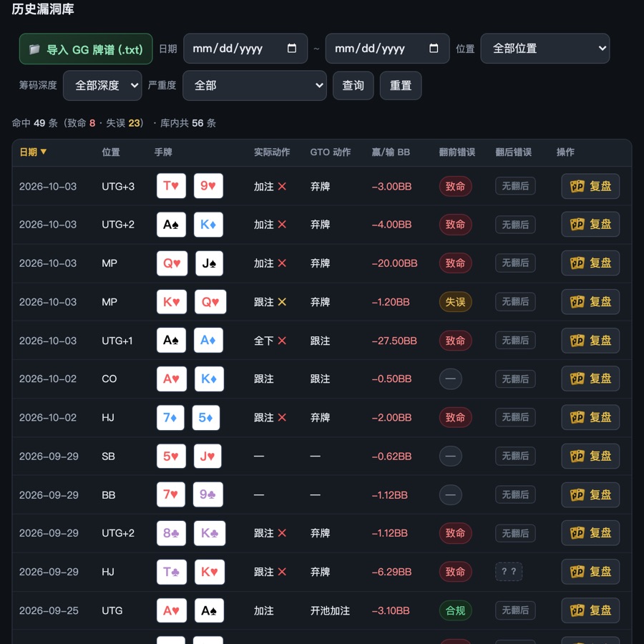Image resolution: width=644 pixels, height=644 pixels.
Task: Click the 5♦ card icon
Action: (x=206, y=417)
